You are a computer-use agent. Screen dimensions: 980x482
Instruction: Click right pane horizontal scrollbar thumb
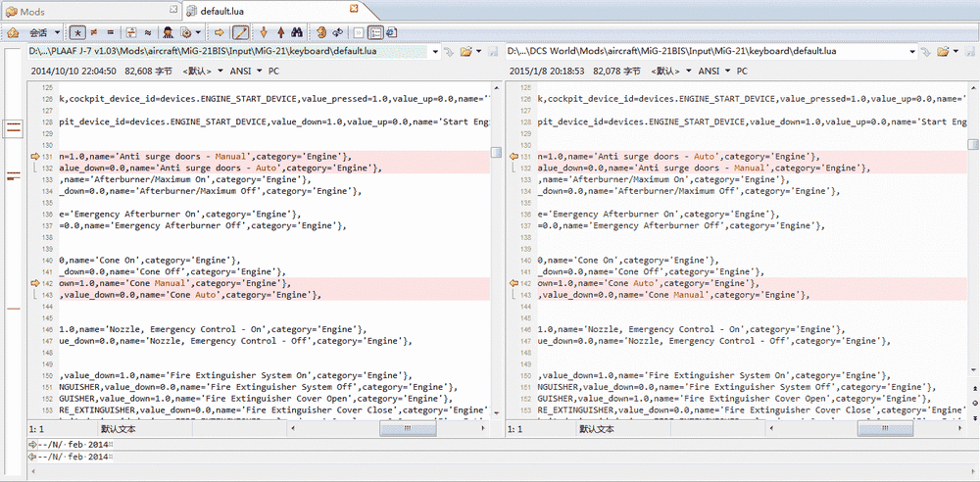(885, 429)
